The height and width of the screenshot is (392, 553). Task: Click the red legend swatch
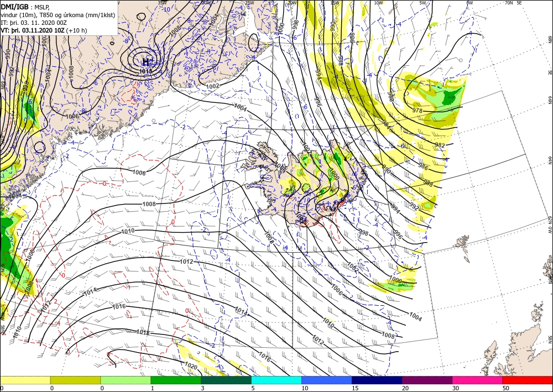click(528, 380)
